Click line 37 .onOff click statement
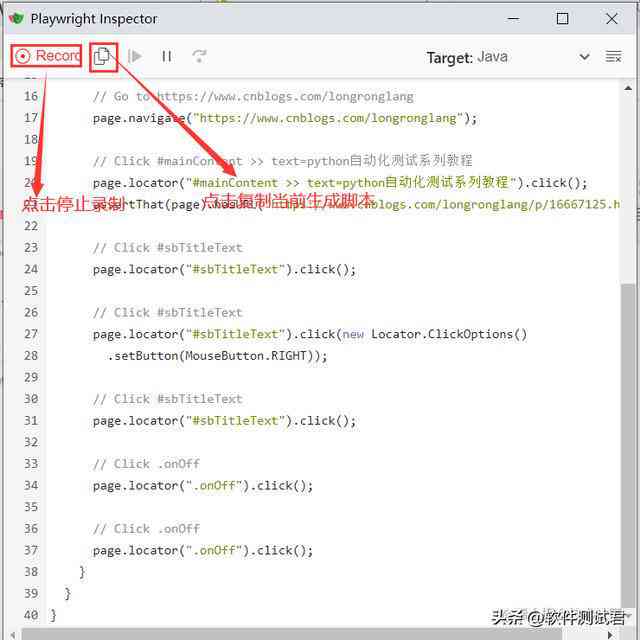The image size is (640, 640). (x=202, y=551)
